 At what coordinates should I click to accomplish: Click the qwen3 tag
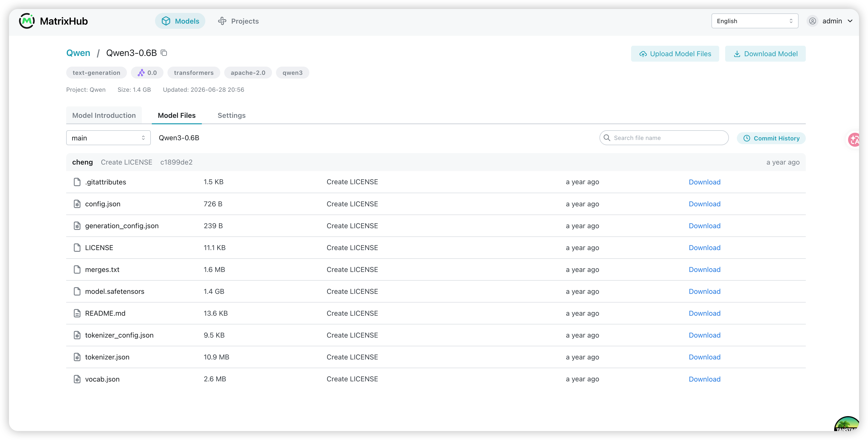[x=292, y=72]
